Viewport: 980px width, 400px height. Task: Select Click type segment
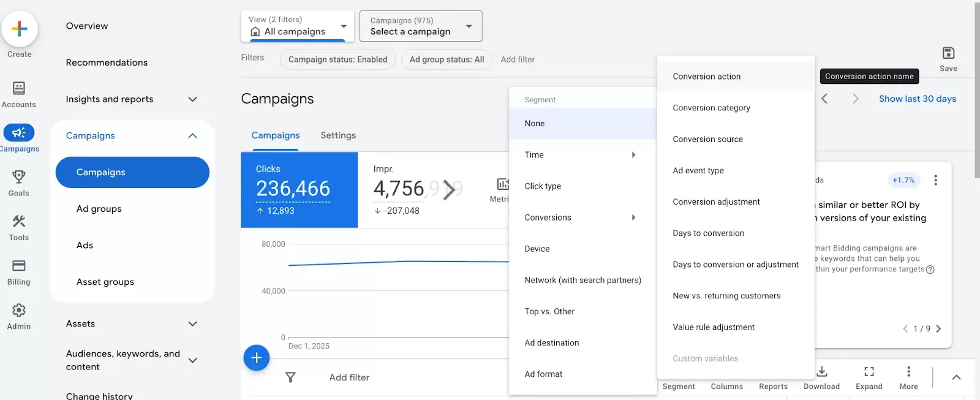[x=582, y=186]
